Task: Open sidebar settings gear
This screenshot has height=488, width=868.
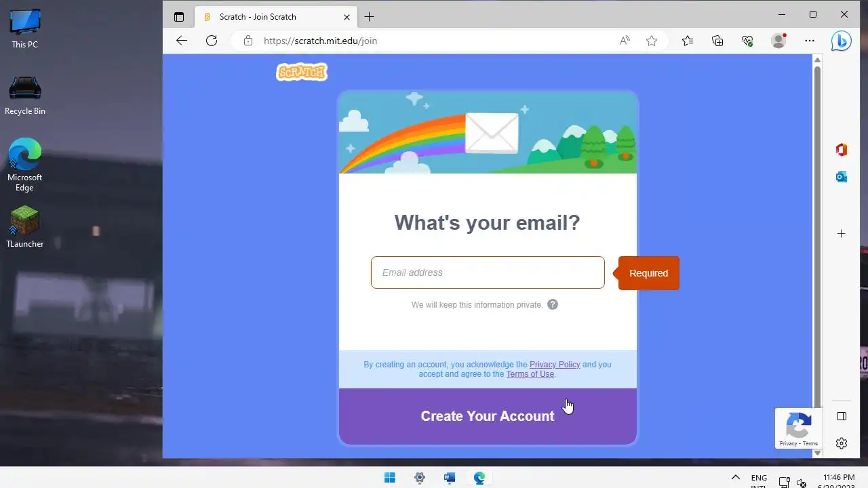Action: coord(842,443)
